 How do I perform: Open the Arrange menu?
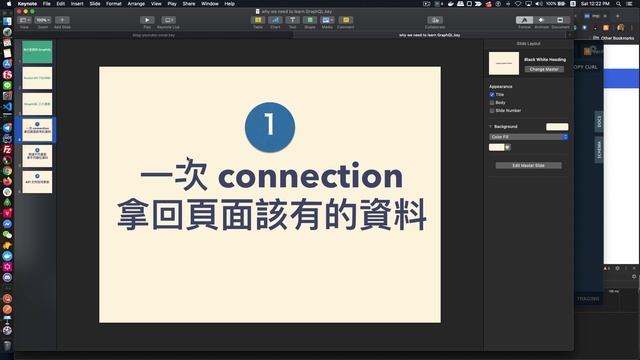[x=136, y=4]
